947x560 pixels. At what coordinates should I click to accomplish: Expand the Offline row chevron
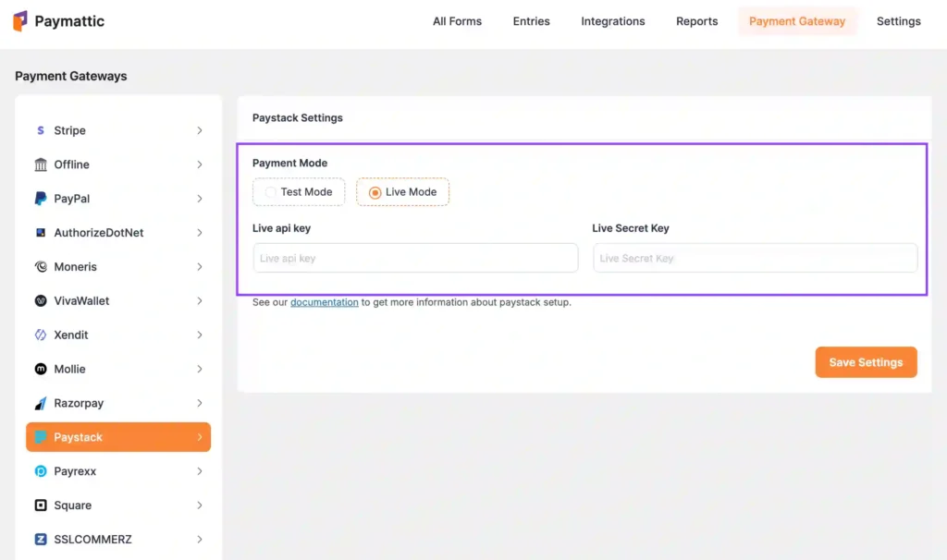click(200, 164)
